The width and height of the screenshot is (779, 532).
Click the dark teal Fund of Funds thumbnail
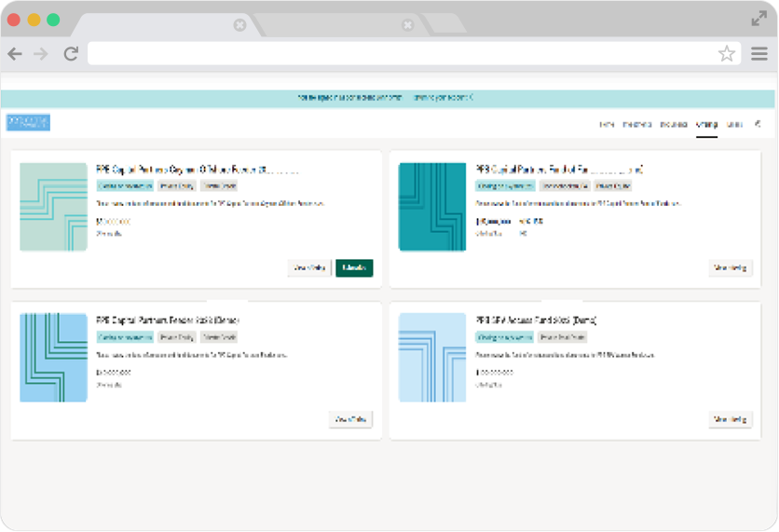(x=432, y=207)
